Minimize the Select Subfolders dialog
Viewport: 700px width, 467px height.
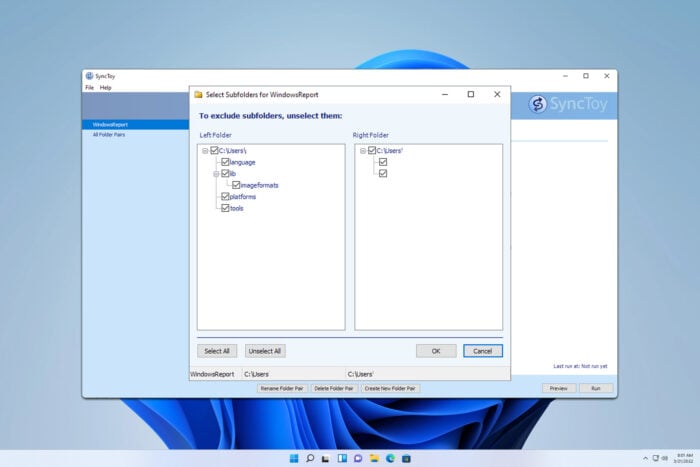[445, 94]
